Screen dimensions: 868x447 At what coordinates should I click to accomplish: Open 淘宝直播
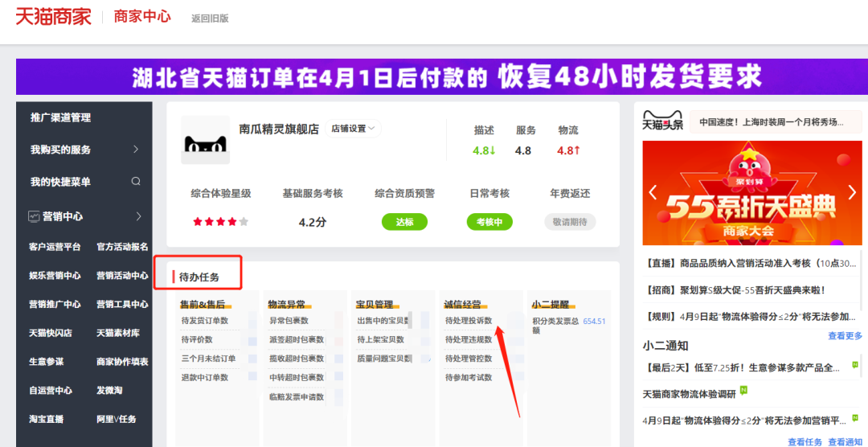[47, 420]
